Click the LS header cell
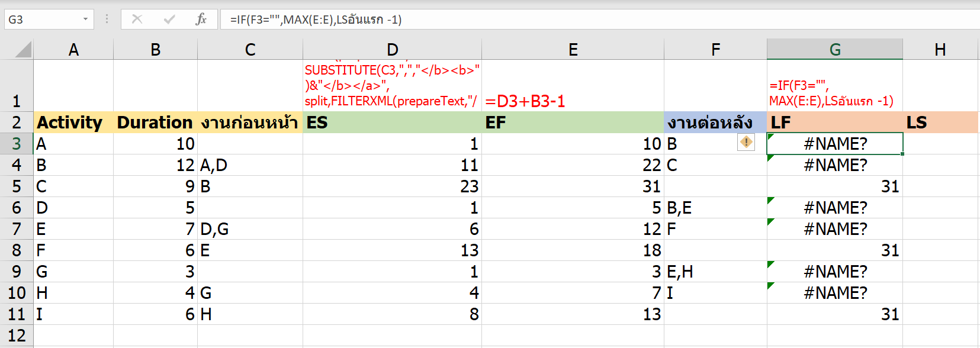This screenshot has height=348, width=980. [x=940, y=123]
